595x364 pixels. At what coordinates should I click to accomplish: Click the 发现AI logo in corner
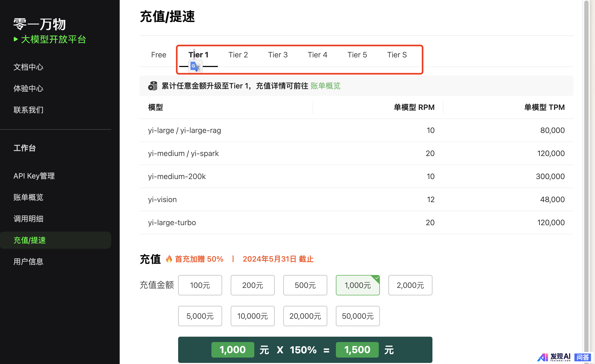pyautogui.click(x=554, y=357)
